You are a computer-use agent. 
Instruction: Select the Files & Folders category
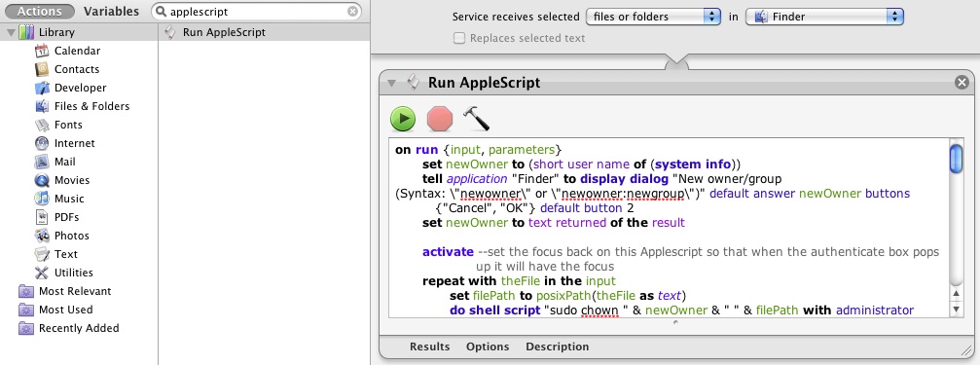tap(91, 106)
